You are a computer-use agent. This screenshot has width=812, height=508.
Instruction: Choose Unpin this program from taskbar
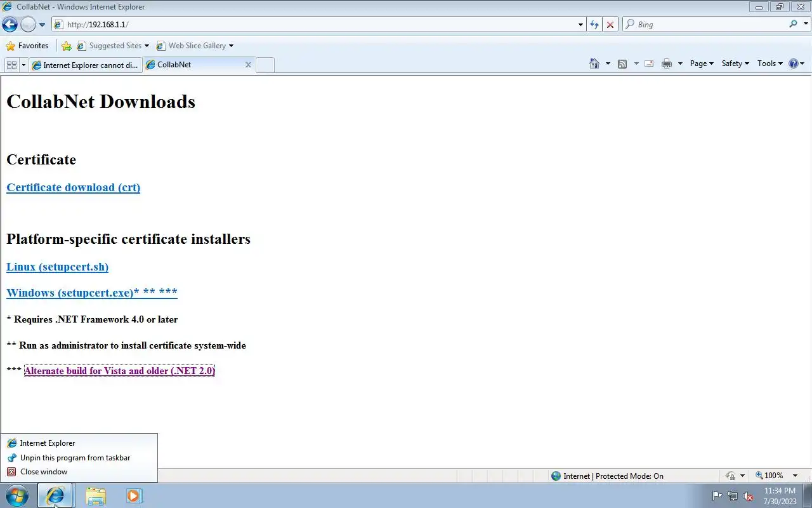tap(79, 458)
